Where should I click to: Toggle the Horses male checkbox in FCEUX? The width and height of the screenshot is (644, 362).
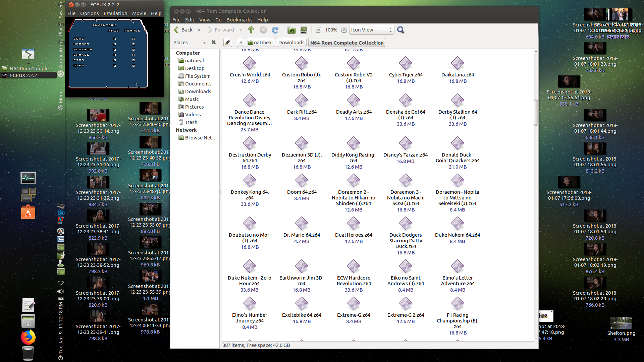click(115, 44)
